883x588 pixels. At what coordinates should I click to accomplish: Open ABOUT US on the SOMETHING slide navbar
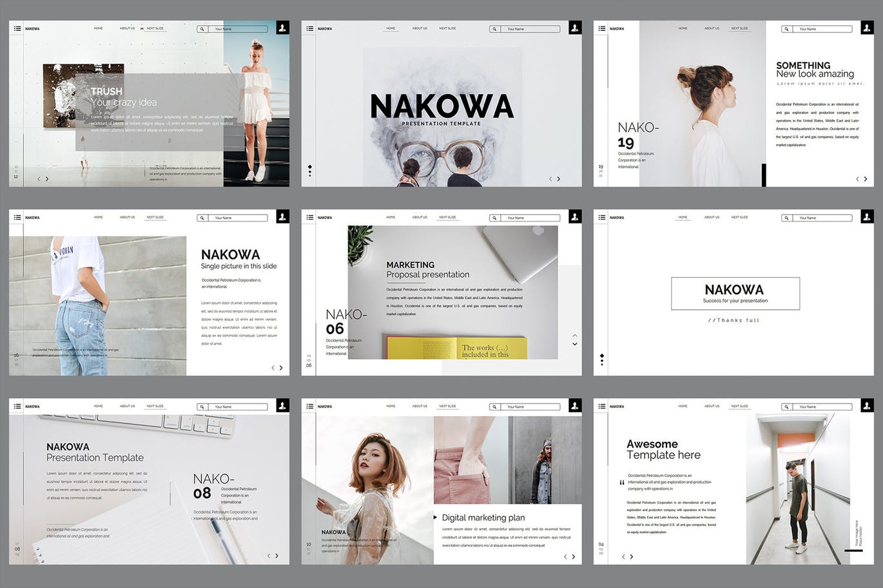(712, 28)
